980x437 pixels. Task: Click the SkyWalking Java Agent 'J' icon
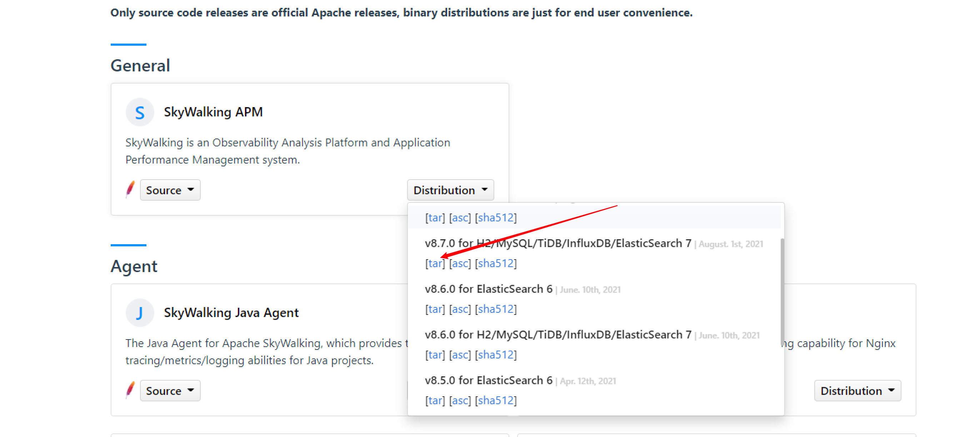tap(140, 313)
